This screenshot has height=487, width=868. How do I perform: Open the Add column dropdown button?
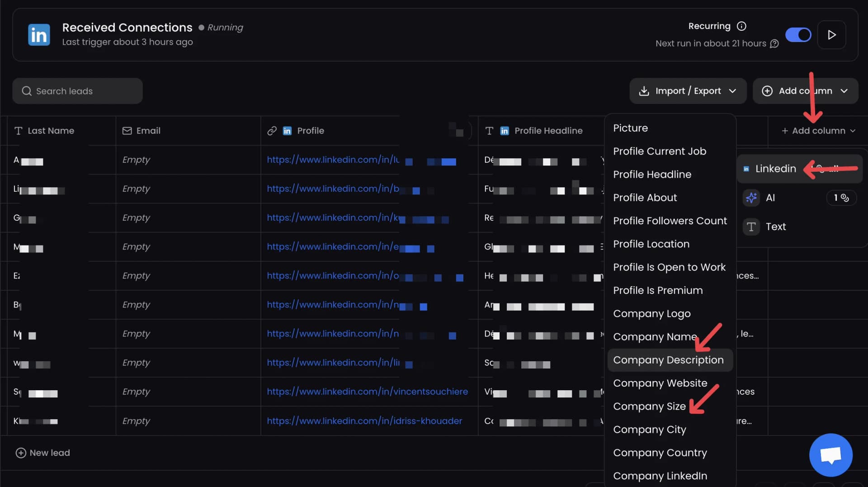pyautogui.click(x=805, y=91)
